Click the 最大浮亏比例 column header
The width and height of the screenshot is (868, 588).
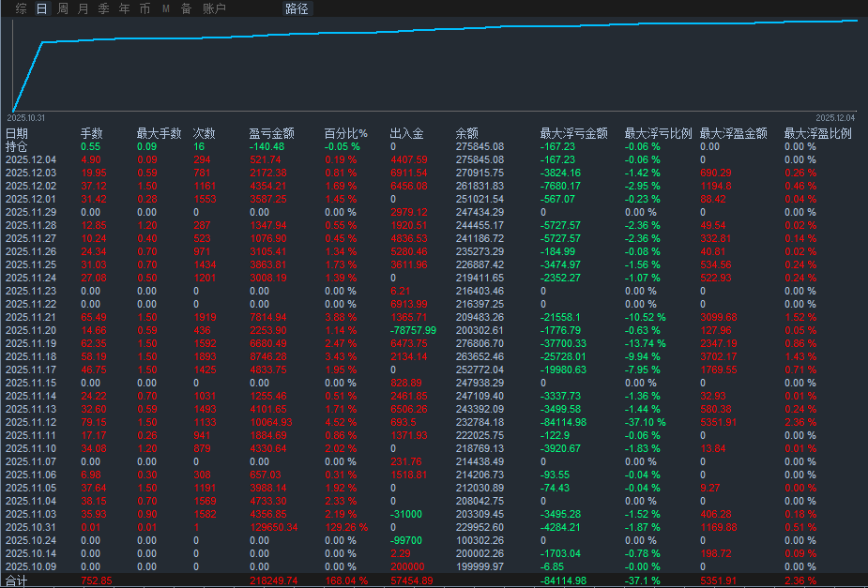(658, 133)
